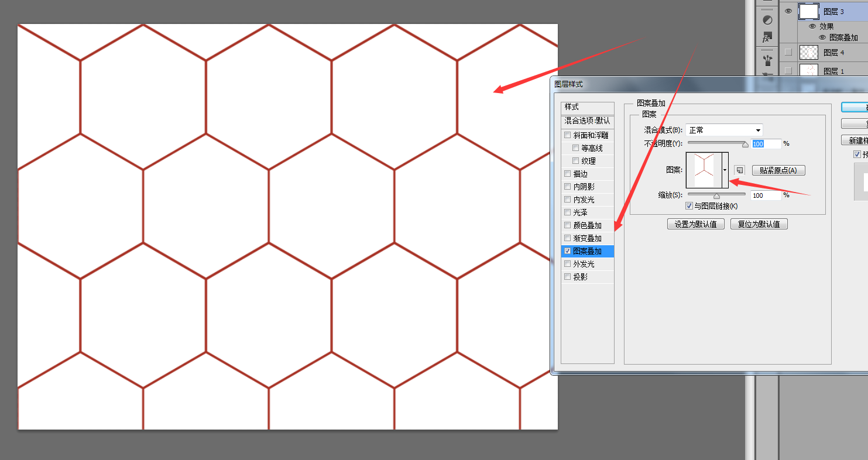This screenshot has width=868, height=460.
Task: Select the 图层 4 layer thumbnail
Action: pos(809,52)
